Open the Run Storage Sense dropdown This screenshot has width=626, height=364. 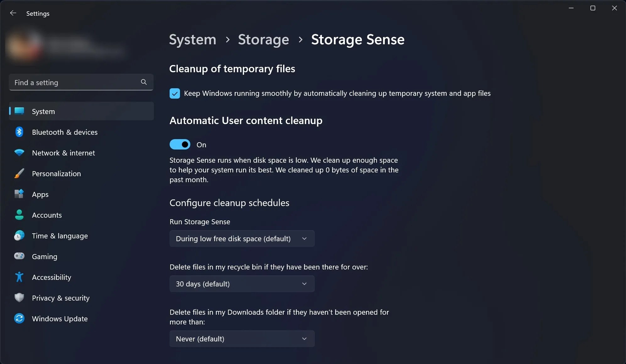[242, 238]
